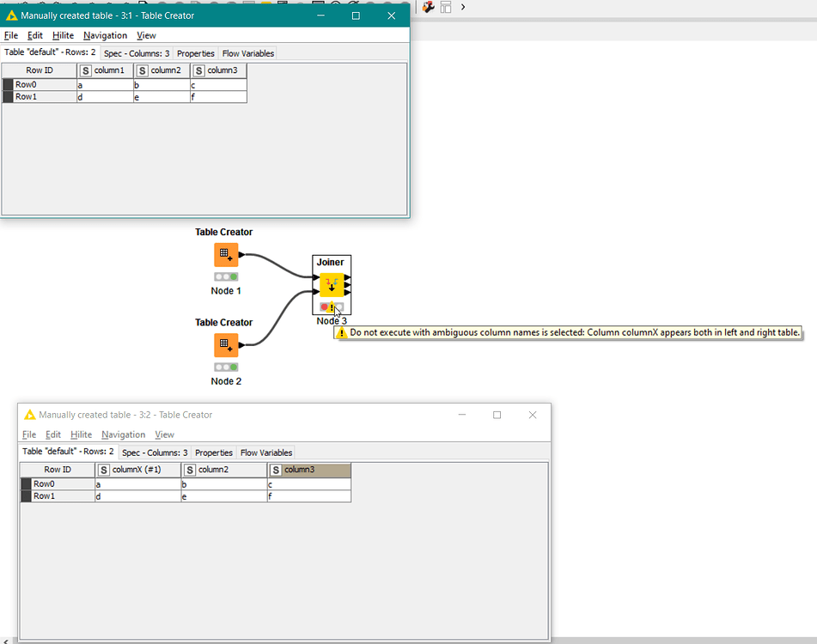This screenshot has height=644, width=817.
Task: Open Edit menu in the 3:1 window
Action: pyautogui.click(x=35, y=35)
